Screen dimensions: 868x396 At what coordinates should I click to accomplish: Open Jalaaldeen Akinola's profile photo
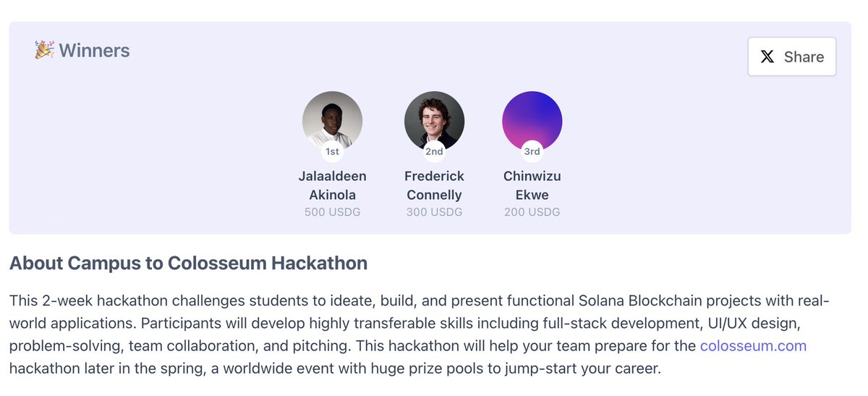(332, 121)
